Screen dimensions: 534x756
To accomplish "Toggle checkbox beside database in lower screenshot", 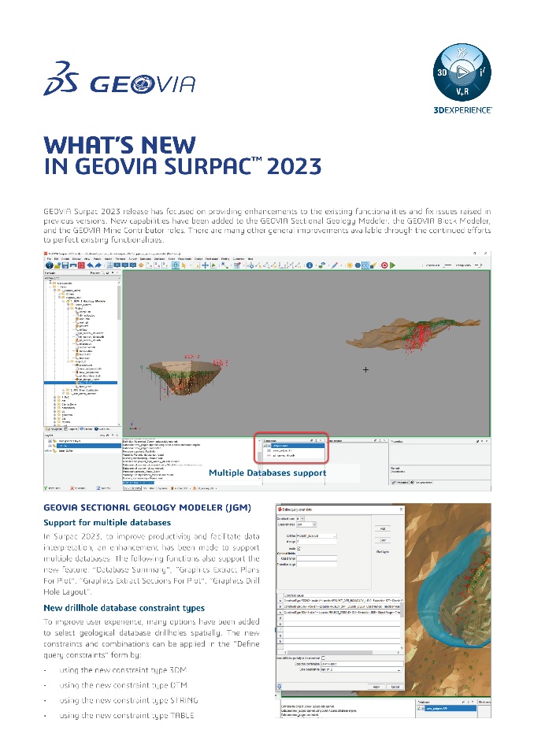I will tap(419, 708).
